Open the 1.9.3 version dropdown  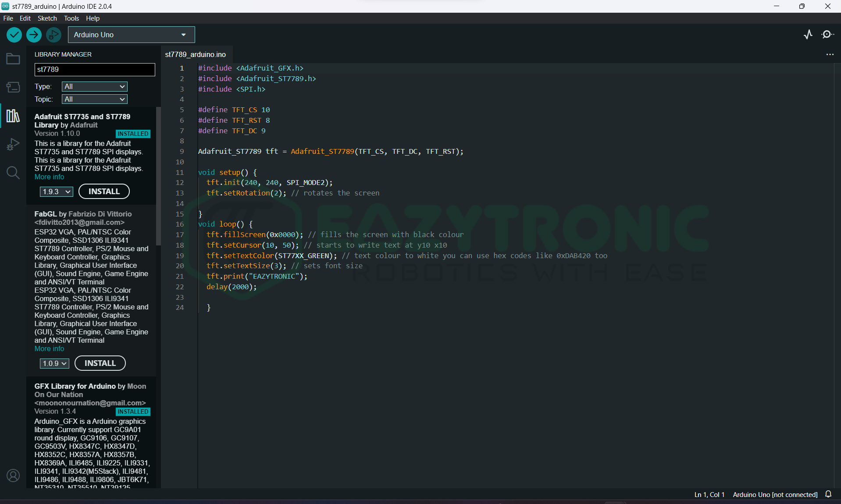[56, 192]
